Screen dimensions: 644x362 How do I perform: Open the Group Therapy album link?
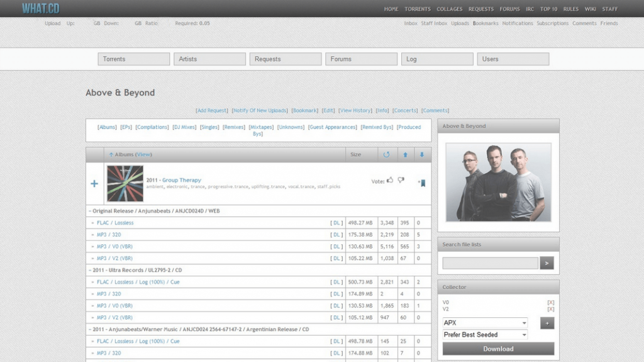click(182, 180)
